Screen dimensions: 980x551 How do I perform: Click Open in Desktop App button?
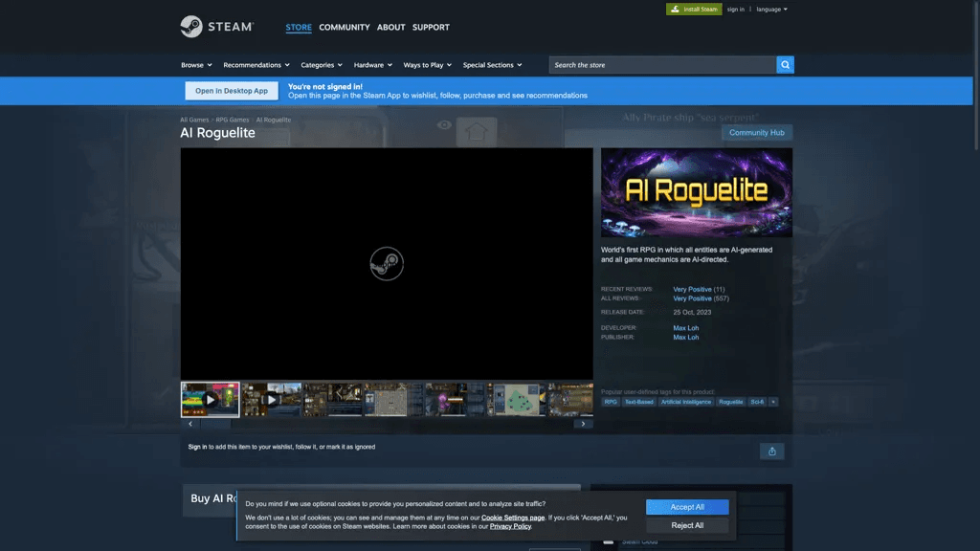pos(232,91)
